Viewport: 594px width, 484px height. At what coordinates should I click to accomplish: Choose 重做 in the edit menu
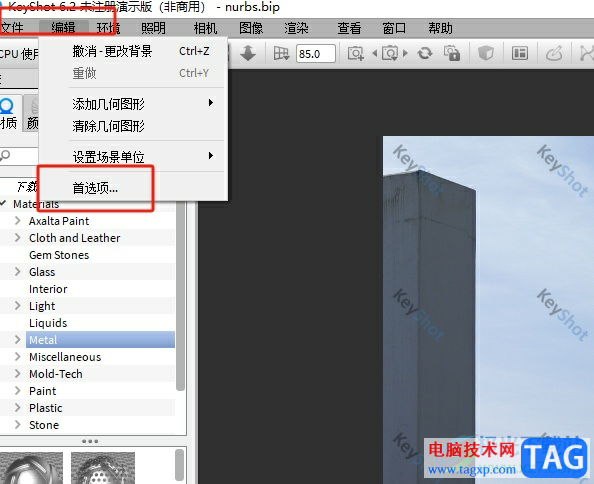[x=133, y=73]
